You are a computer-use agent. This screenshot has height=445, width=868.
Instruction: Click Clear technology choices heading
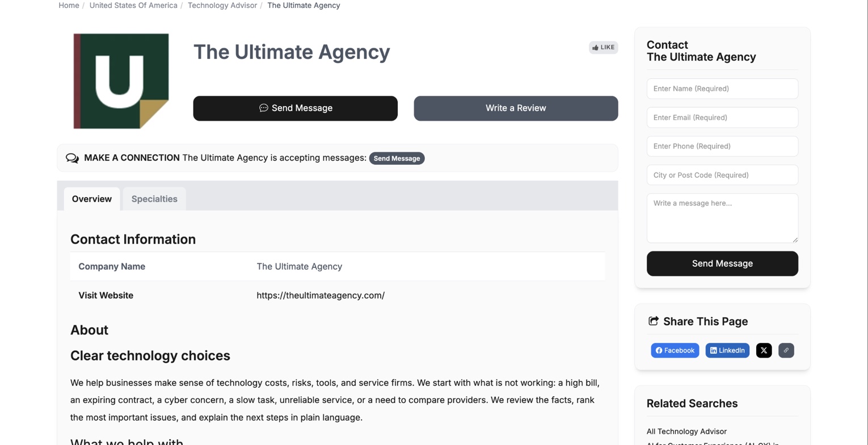(150, 356)
